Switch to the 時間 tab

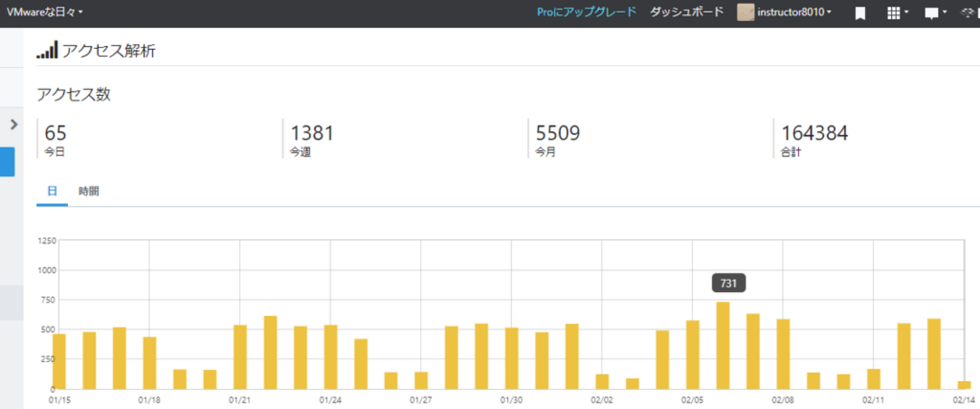point(89,192)
